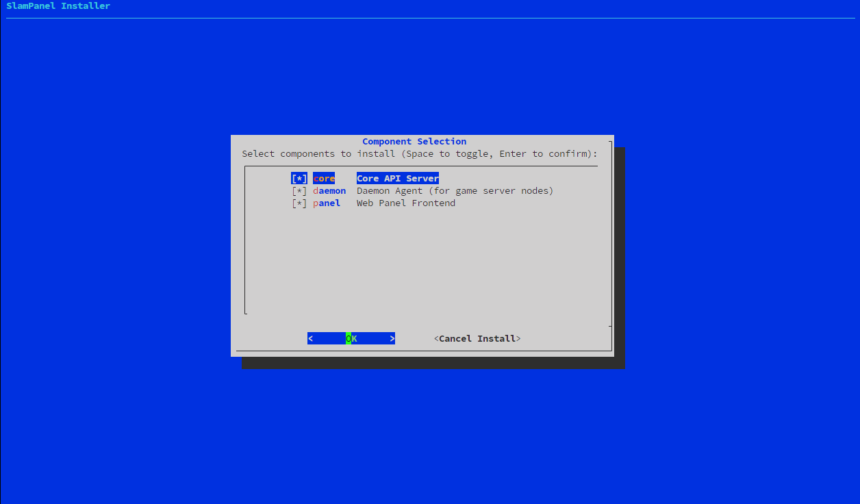Click the SlamPanel Installer title bar
The width and height of the screenshot is (860, 504).
[58, 5]
